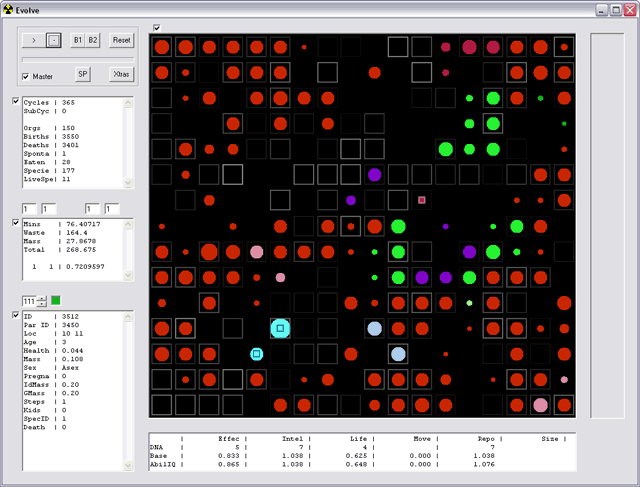Start the simulation with the > button
The height and width of the screenshot is (487, 640).
33,40
